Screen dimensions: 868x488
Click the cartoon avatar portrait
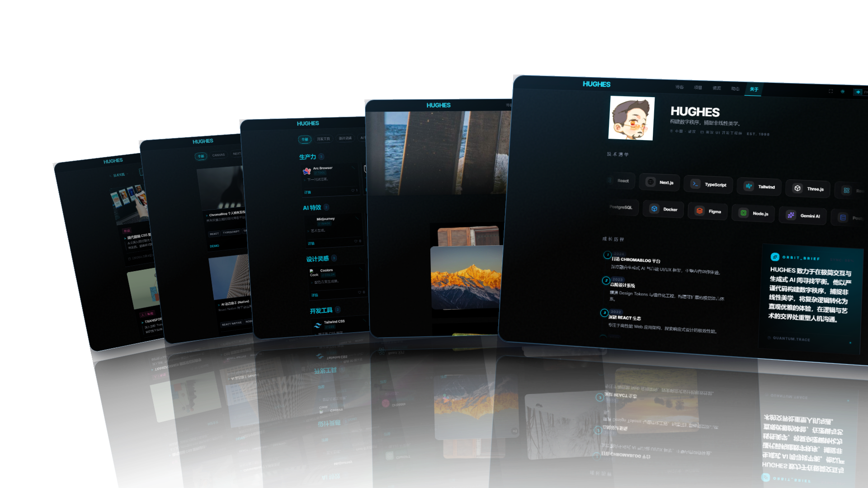click(x=632, y=118)
